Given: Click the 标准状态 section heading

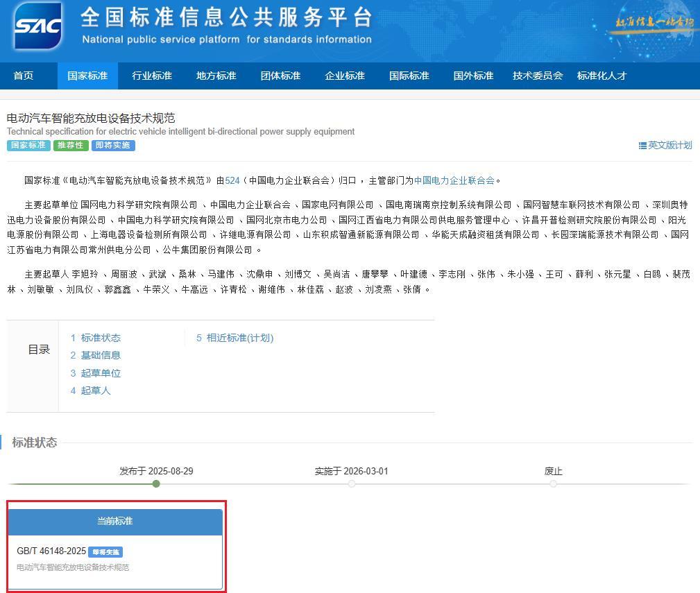Looking at the screenshot, I should (x=35, y=442).
